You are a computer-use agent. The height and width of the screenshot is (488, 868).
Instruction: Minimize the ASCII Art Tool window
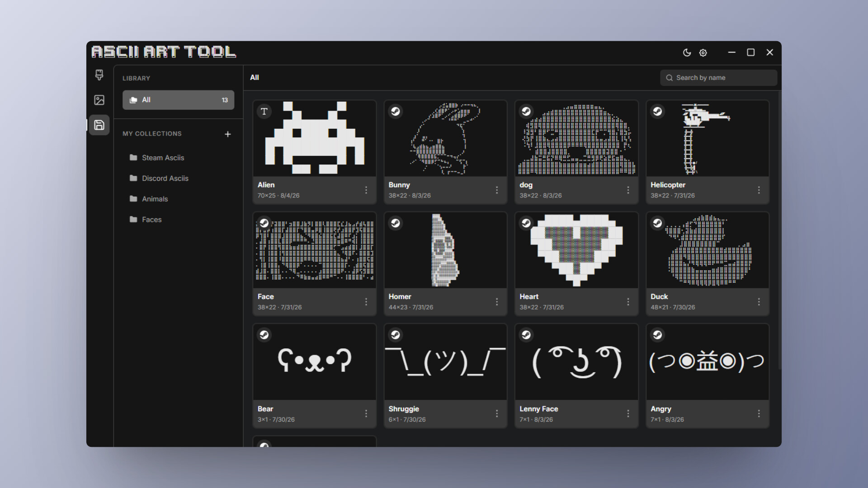(x=732, y=52)
